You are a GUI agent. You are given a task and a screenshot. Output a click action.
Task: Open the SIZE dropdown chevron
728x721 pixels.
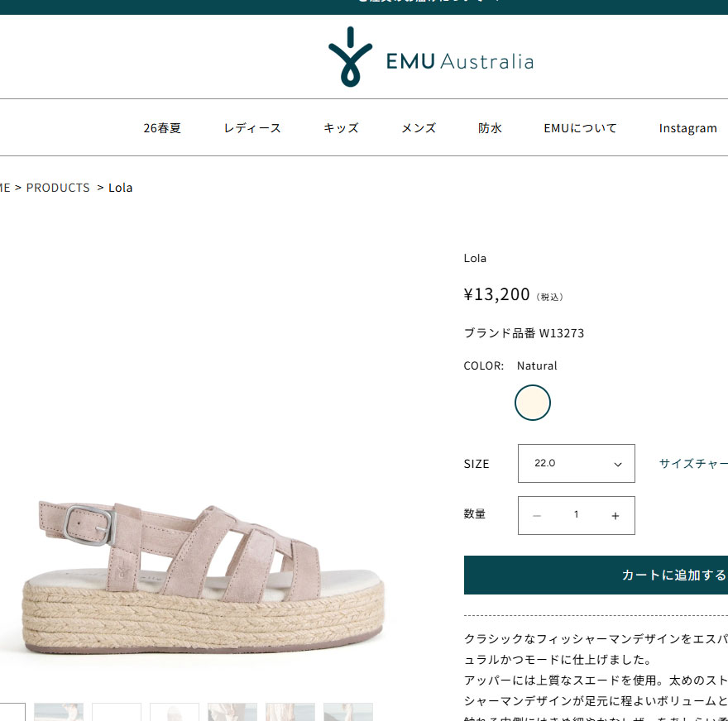[x=617, y=464]
